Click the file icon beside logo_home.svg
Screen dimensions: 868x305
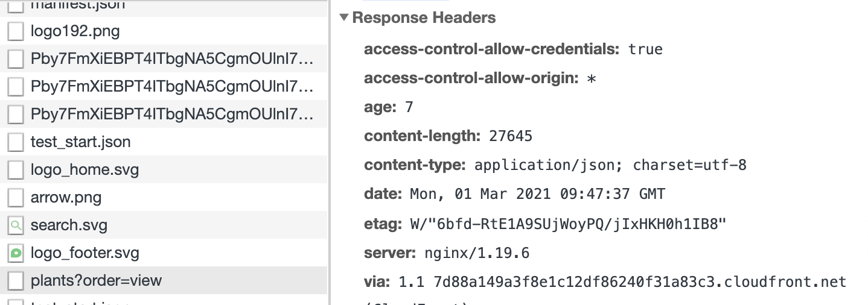pos(15,171)
